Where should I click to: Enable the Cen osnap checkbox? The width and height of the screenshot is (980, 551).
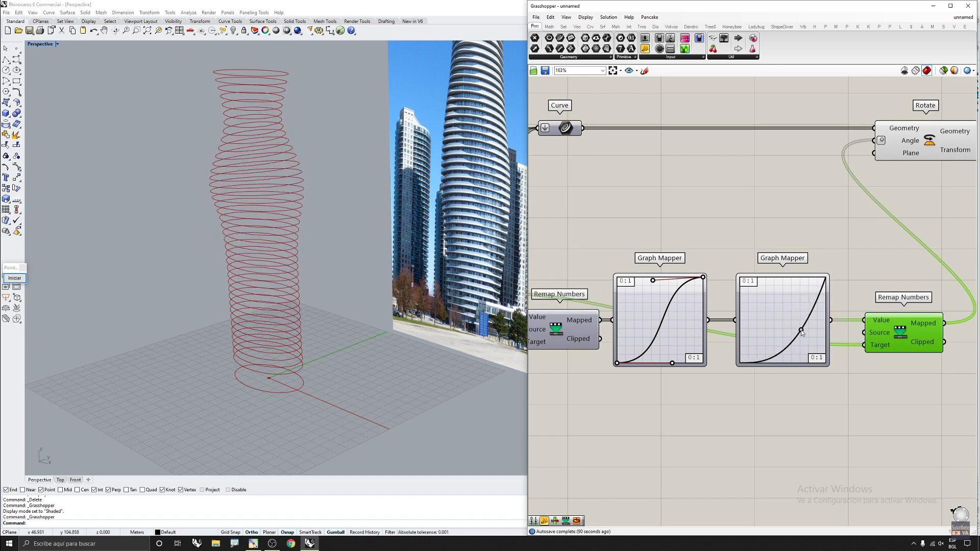78,490
